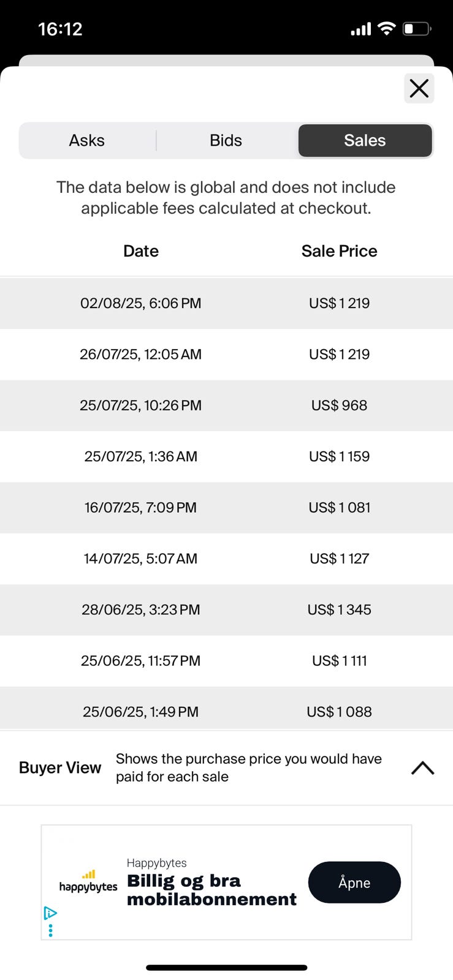Select the 28/06/25 sale at US$1 345

coord(226,610)
